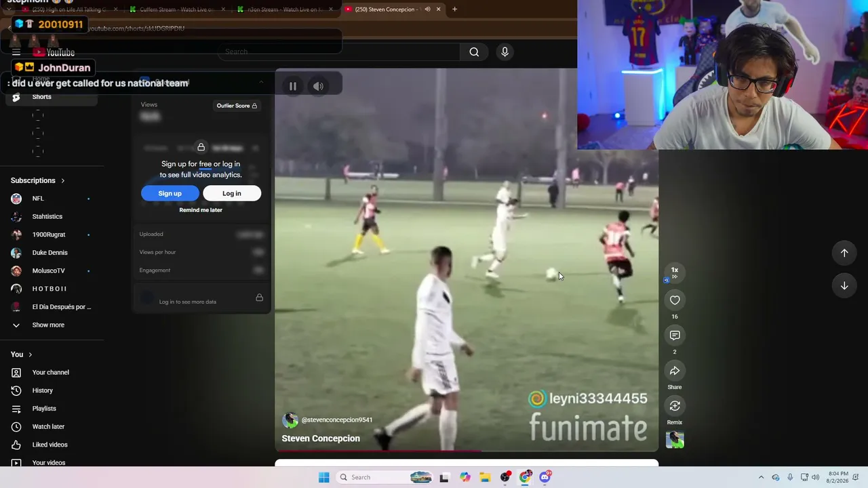868x488 pixels.
Task: Click the lock icon above sign-up prompt
Action: coord(201,148)
